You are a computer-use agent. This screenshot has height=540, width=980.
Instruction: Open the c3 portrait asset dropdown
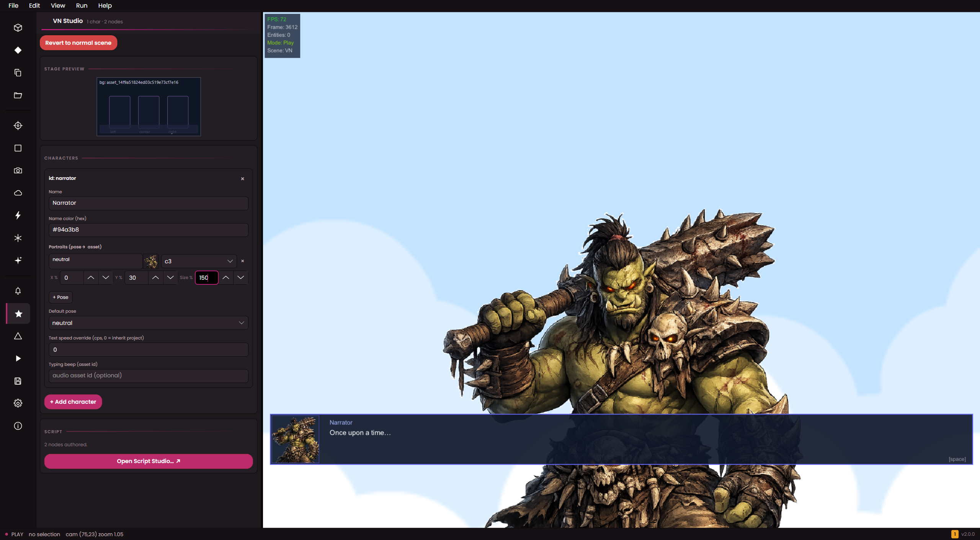(x=199, y=261)
